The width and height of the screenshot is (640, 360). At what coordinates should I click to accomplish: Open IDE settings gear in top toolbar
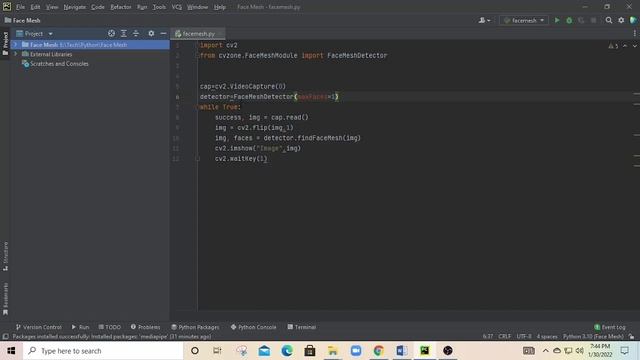pos(621,20)
